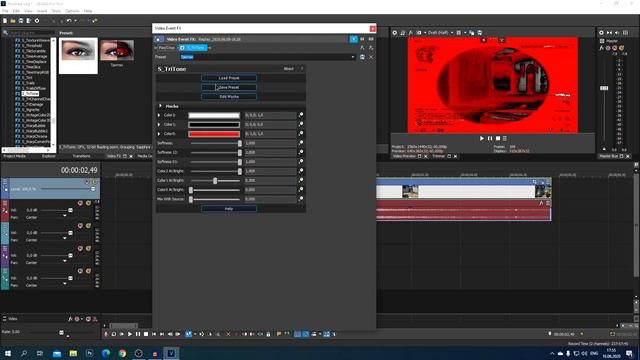Expand the Color 1 parameter
The width and height of the screenshot is (640, 360).
click(159, 124)
